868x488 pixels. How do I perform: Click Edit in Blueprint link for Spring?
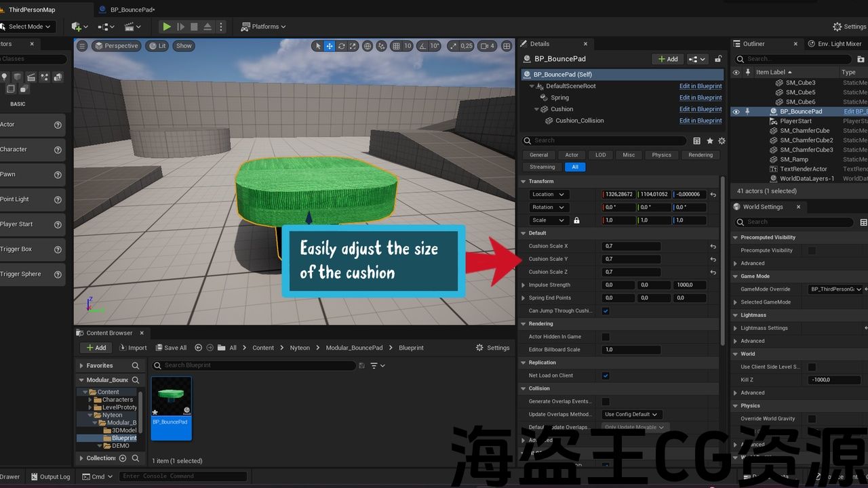click(x=700, y=98)
